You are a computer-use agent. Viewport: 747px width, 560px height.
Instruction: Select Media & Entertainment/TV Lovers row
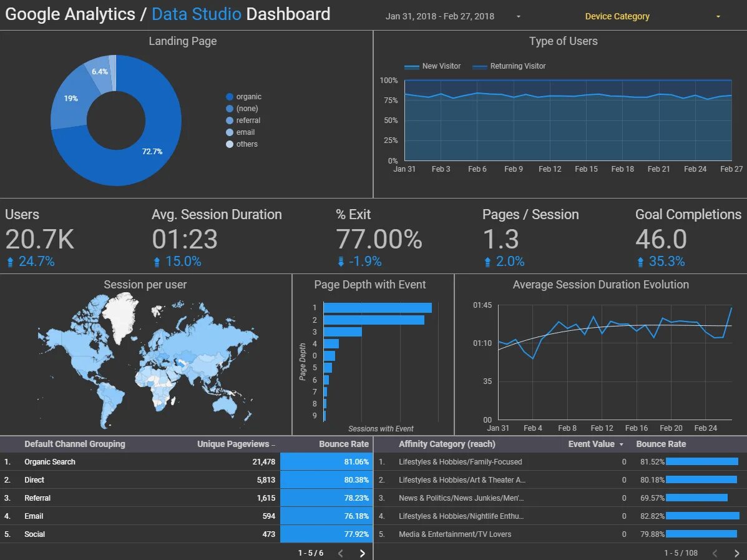pos(560,534)
